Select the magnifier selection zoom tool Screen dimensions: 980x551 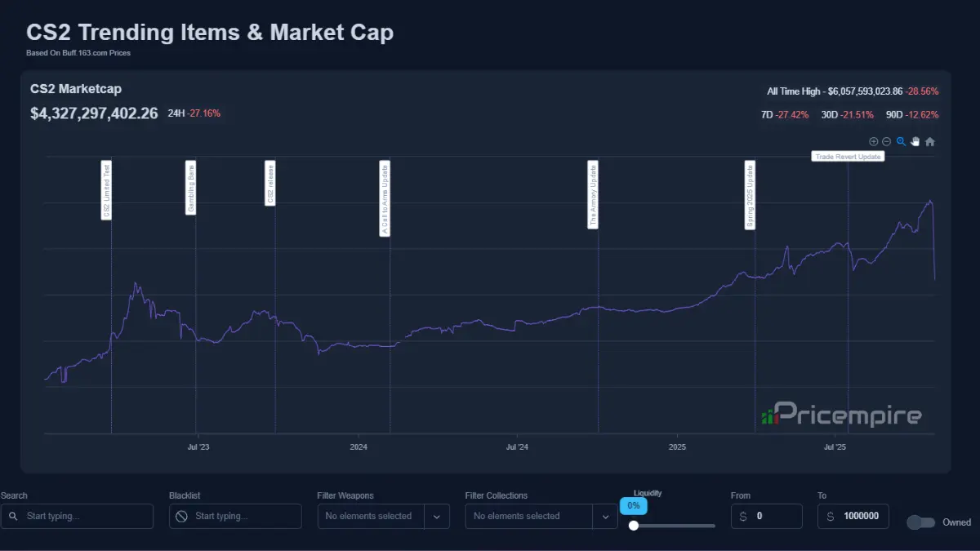pos(901,141)
